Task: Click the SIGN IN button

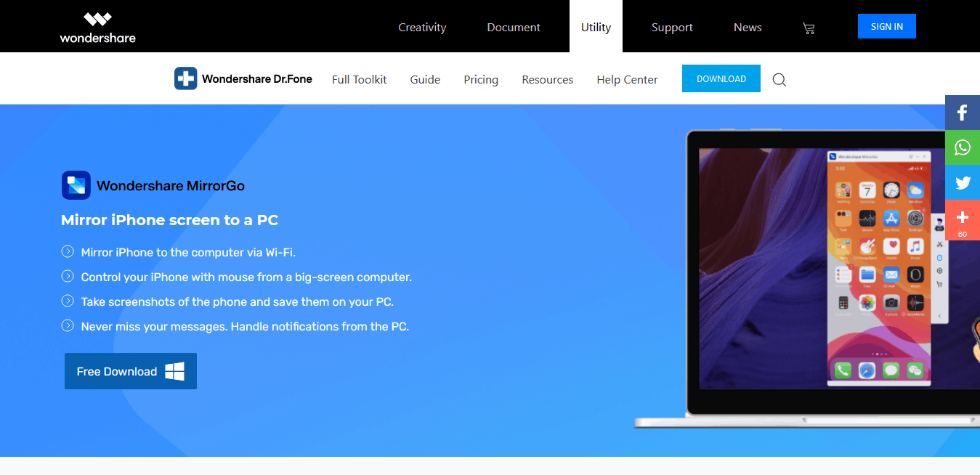Action: pyautogui.click(x=887, y=26)
